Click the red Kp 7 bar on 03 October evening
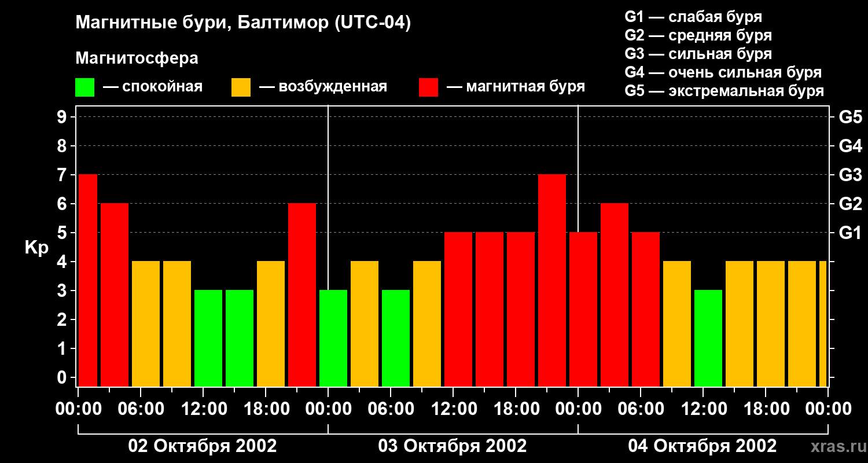The width and height of the screenshot is (868, 463). tap(552, 280)
